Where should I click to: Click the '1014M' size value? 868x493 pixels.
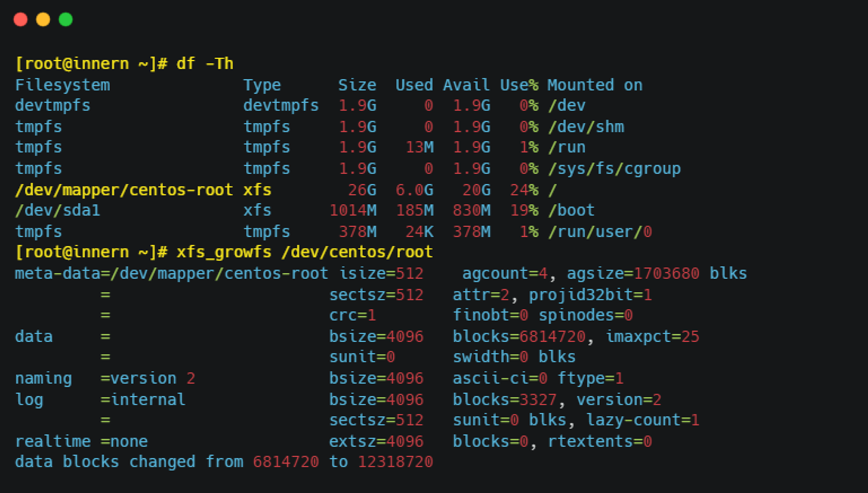[353, 211]
